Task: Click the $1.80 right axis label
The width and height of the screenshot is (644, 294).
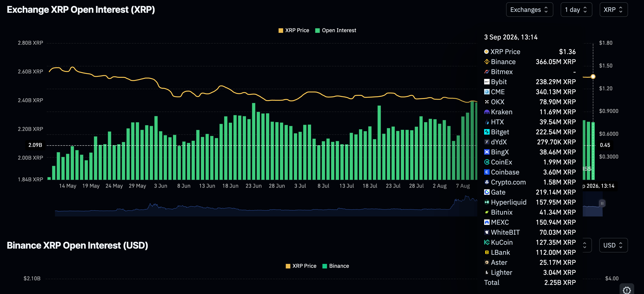Action: pos(606,43)
